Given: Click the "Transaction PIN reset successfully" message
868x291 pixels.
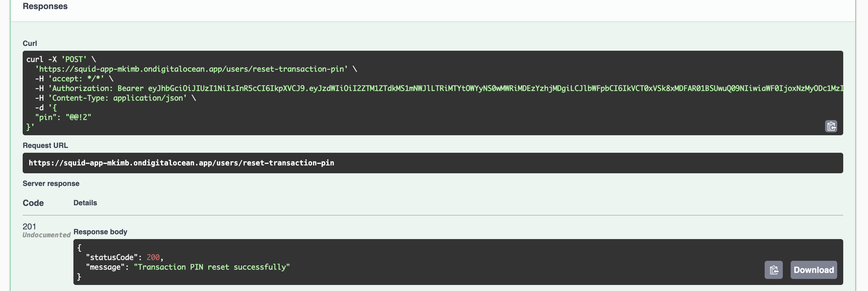Looking at the screenshot, I should pos(211,267).
